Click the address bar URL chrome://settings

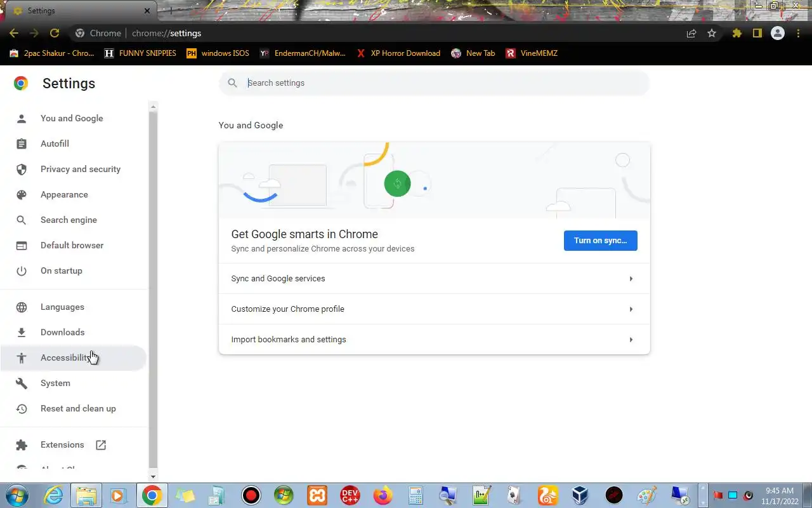166,33
